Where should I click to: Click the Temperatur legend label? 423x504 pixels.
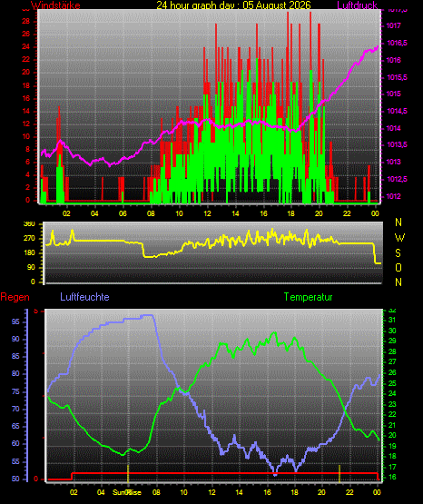point(308,297)
